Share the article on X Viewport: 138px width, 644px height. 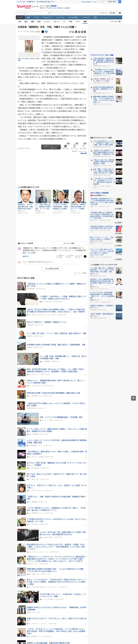click(43, 32)
